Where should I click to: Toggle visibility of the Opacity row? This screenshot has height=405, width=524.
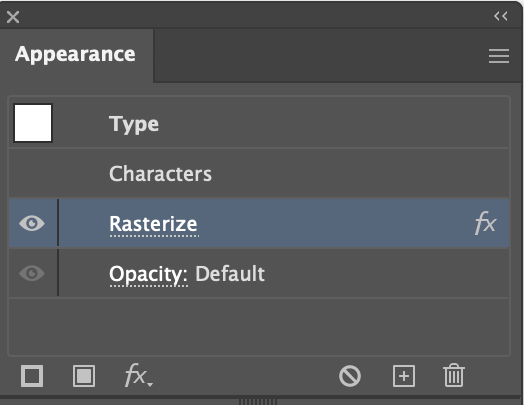point(32,273)
